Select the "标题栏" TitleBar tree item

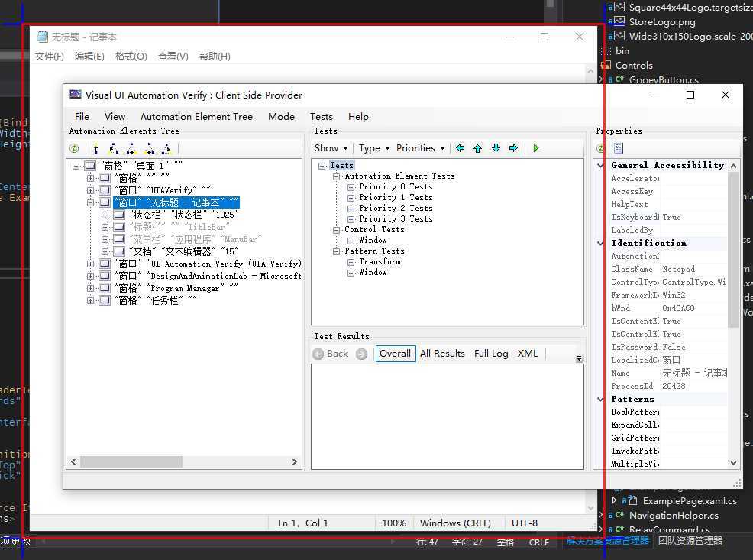[x=179, y=227]
